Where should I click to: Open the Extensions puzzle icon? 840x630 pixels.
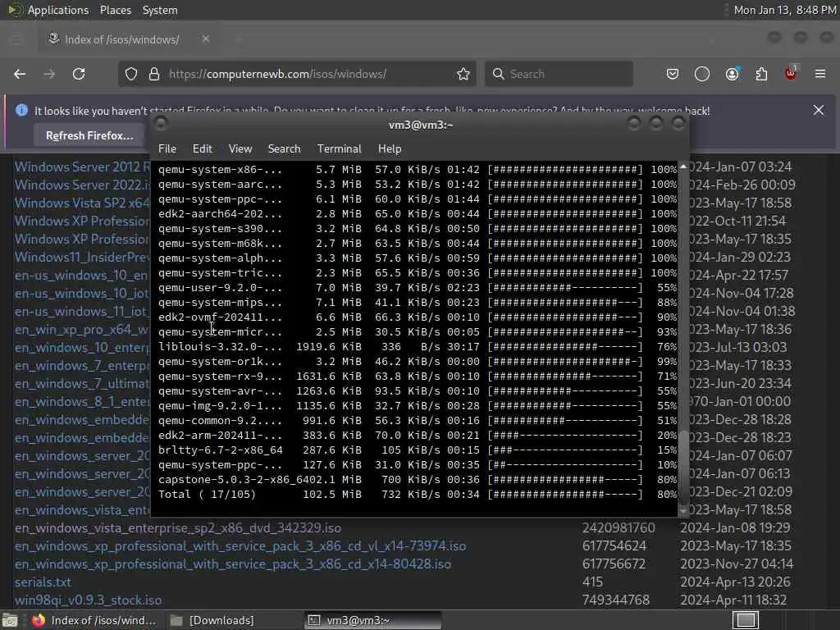tap(761, 74)
